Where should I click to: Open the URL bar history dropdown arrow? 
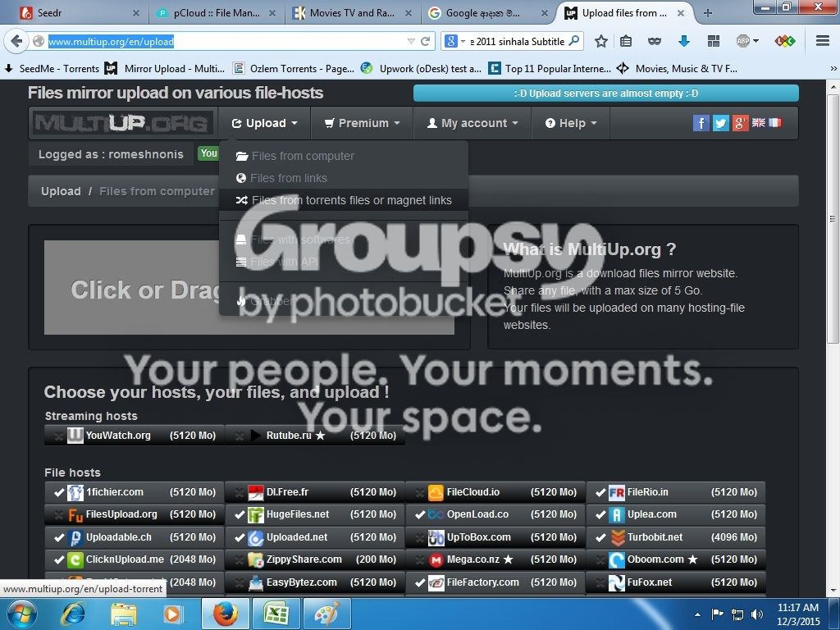(x=411, y=41)
